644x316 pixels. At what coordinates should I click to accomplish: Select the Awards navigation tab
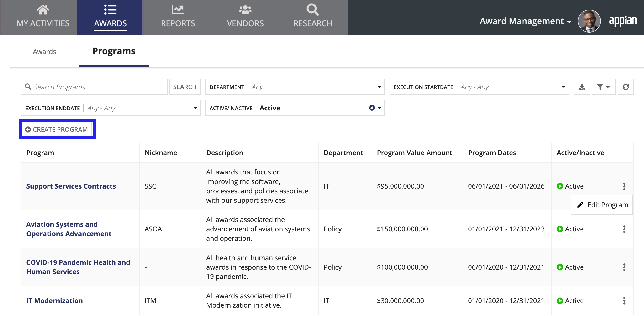(x=110, y=17)
